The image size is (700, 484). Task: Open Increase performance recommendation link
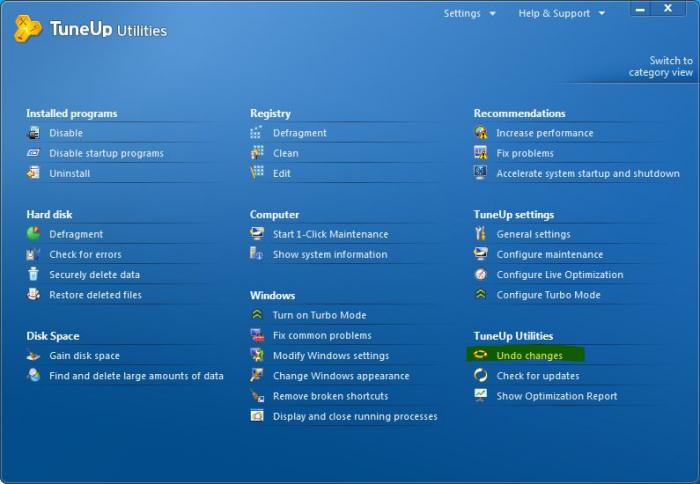(x=545, y=133)
